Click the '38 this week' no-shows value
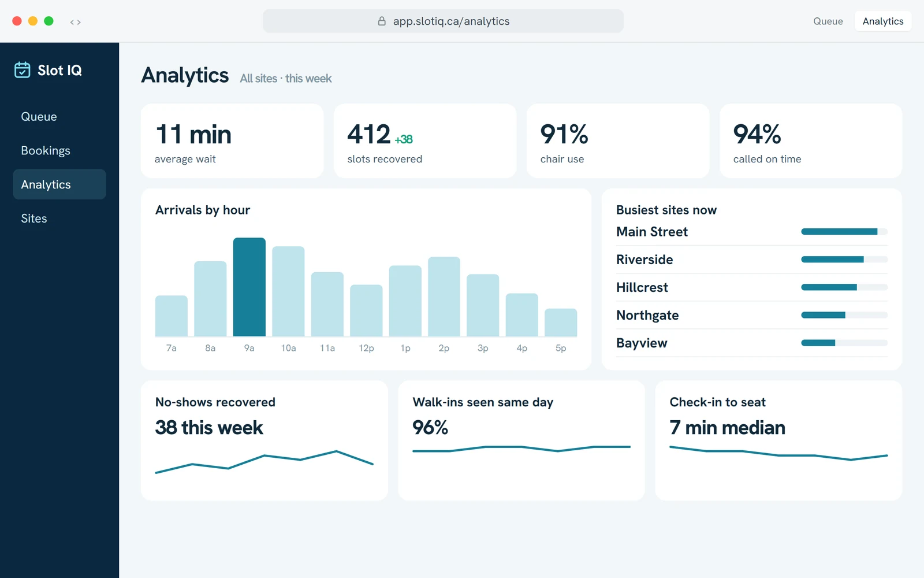The width and height of the screenshot is (924, 578). (x=209, y=428)
